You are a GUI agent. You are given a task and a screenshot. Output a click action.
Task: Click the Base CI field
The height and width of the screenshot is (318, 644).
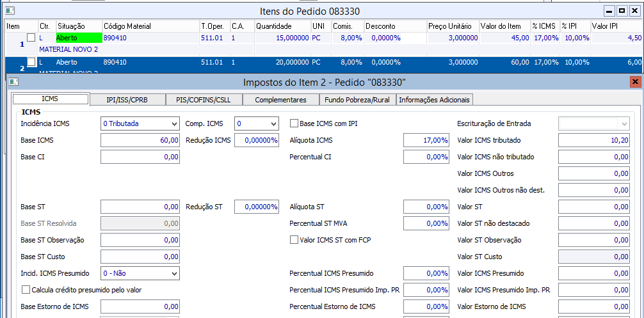pyautogui.click(x=140, y=157)
